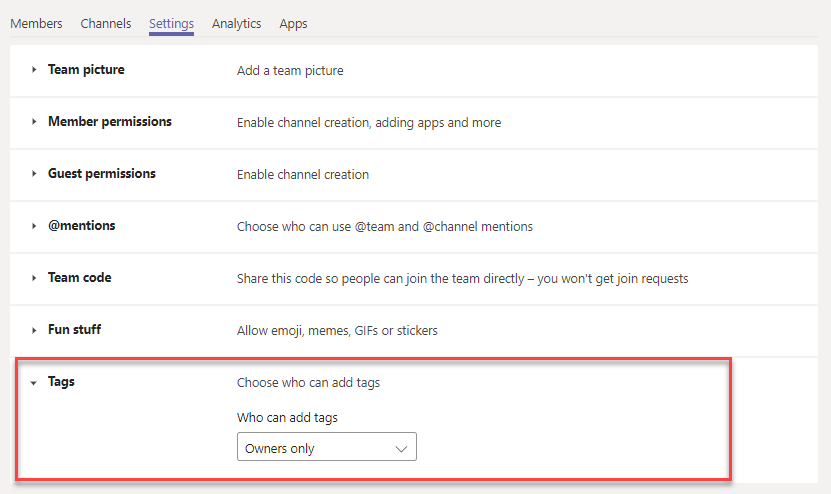Open the Owners only dropdown
831x494 pixels.
point(326,447)
